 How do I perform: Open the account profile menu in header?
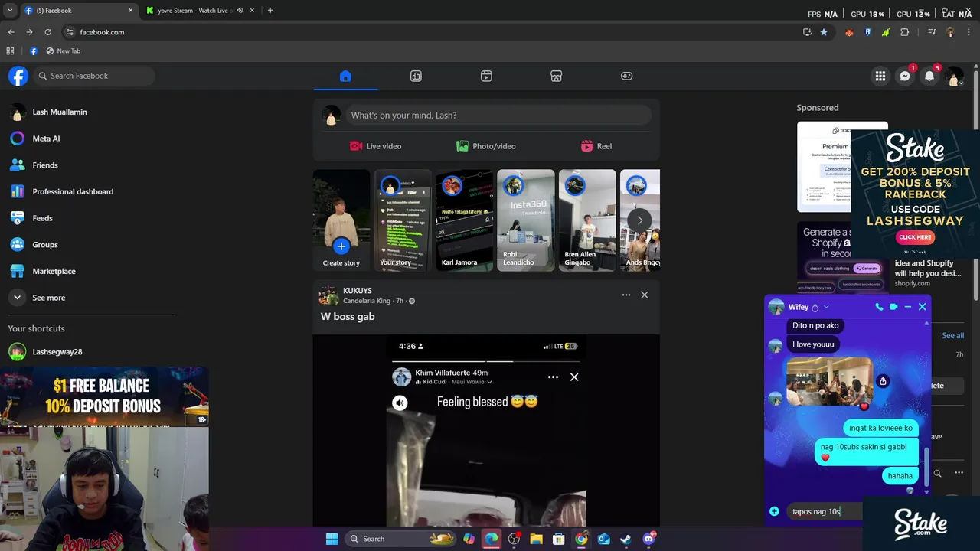coord(954,76)
